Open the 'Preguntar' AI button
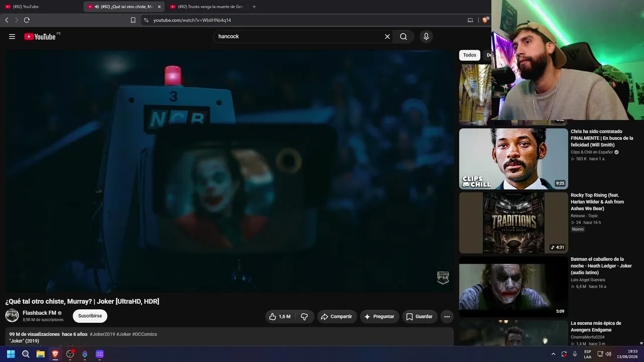The height and width of the screenshot is (362, 644). (379, 317)
